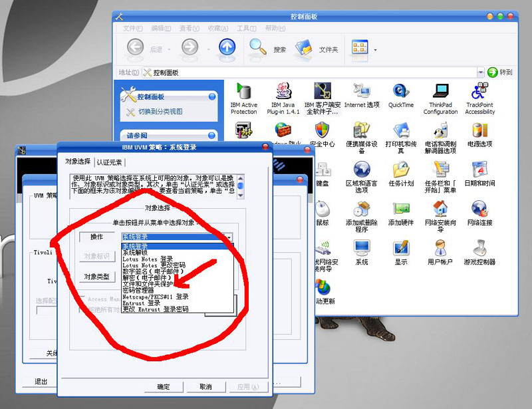Select 解密(电子邮件) option
Viewport: 532px width, 409px height.
178,277
